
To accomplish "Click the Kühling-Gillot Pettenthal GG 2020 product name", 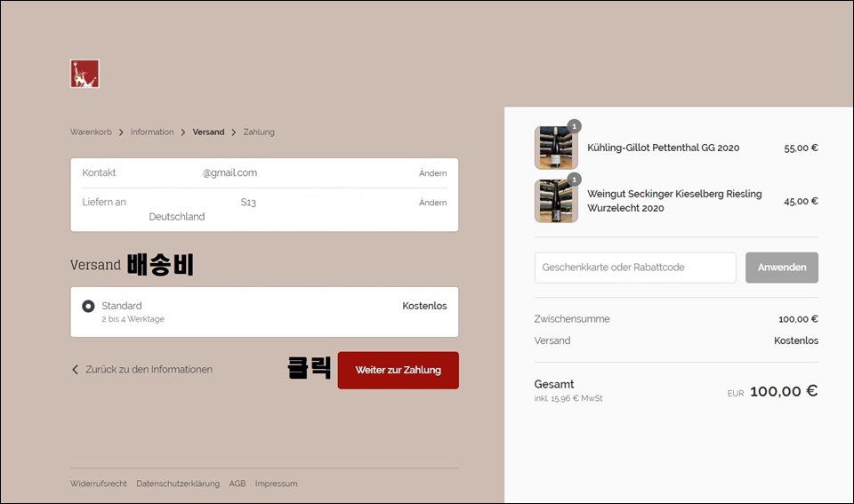I will pos(663,148).
